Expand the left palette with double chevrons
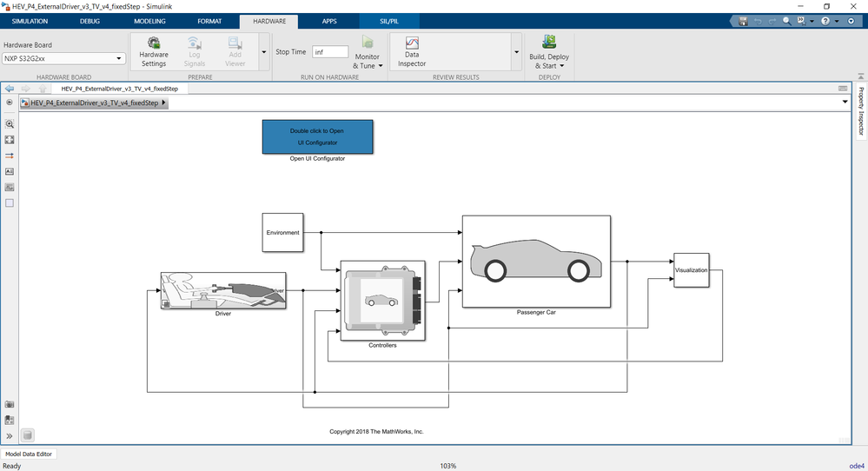Screen dimensions: 868x471 pos(10,436)
